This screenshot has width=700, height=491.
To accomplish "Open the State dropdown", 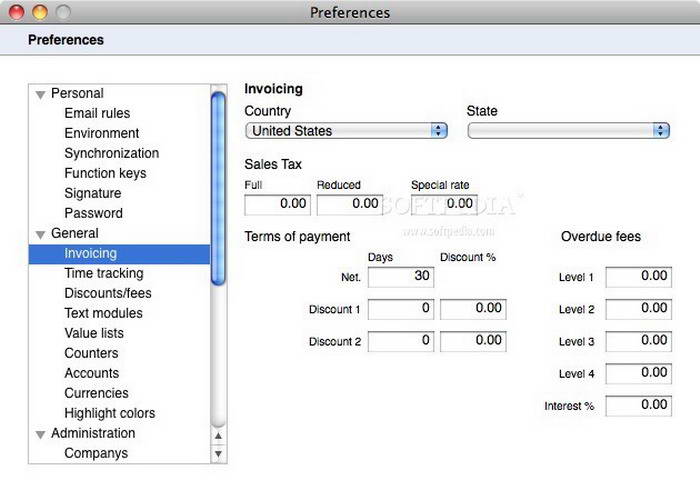I will (568, 131).
